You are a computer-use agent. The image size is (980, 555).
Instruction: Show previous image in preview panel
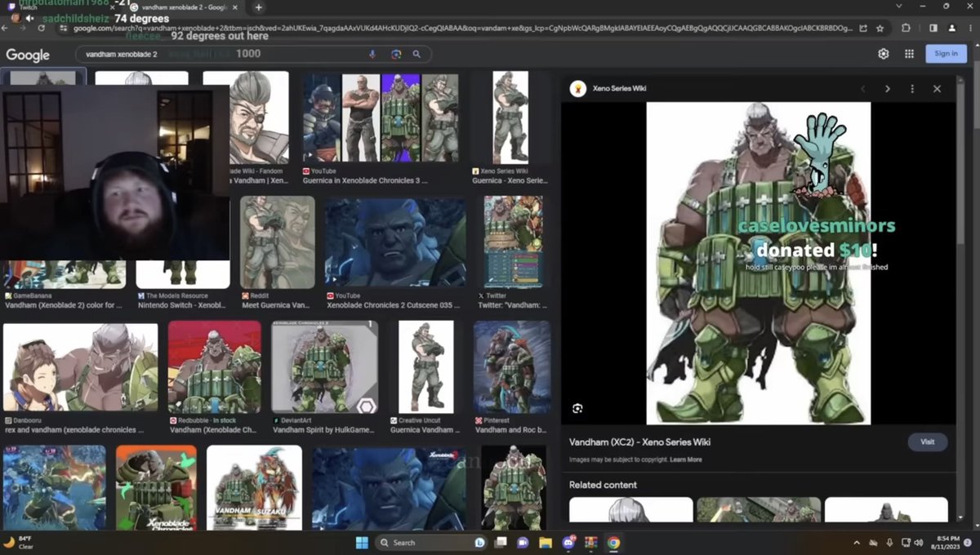click(x=863, y=88)
